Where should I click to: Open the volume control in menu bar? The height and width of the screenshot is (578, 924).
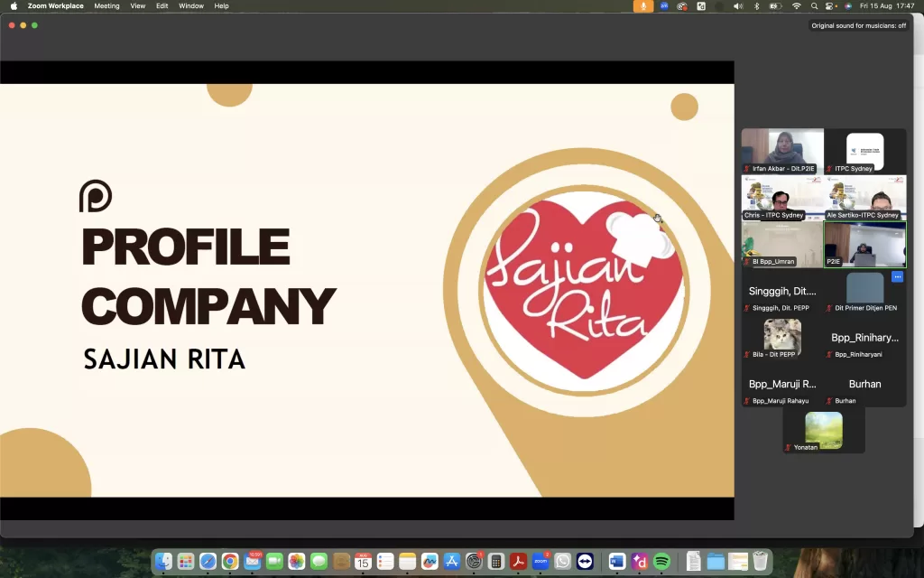pos(737,6)
